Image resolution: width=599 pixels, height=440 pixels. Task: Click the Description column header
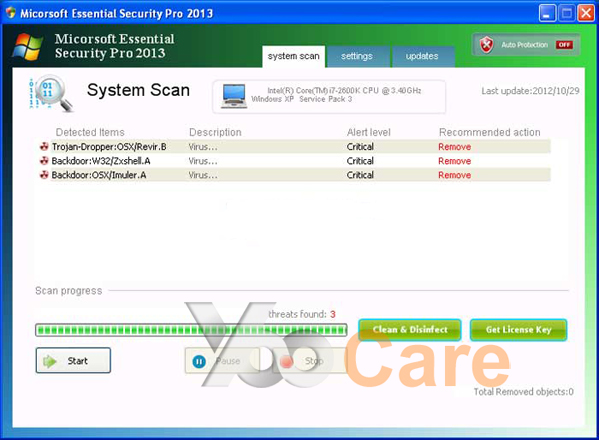[x=215, y=132]
